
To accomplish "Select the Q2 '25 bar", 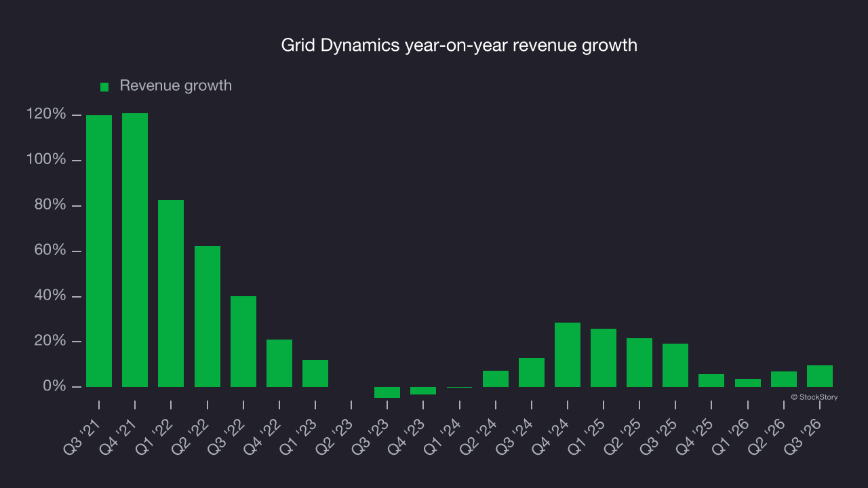I will pyautogui.click(x=639, y=363).
